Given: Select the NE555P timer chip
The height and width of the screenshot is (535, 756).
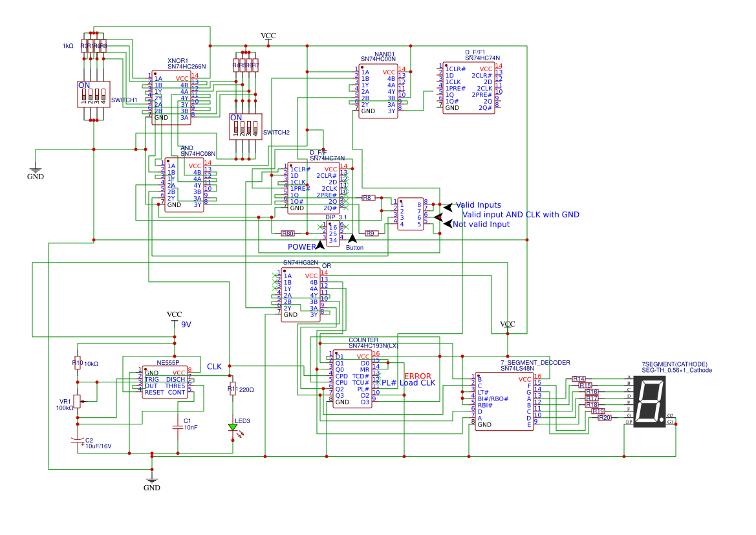Looking at the screenshot, I should (x=165, y=382).
